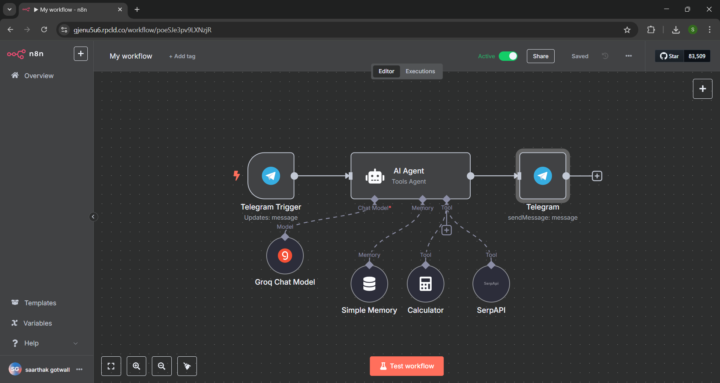Open browser Downloads
The image size is (720, 383).
pyautogui.click(x=675, y=30)
